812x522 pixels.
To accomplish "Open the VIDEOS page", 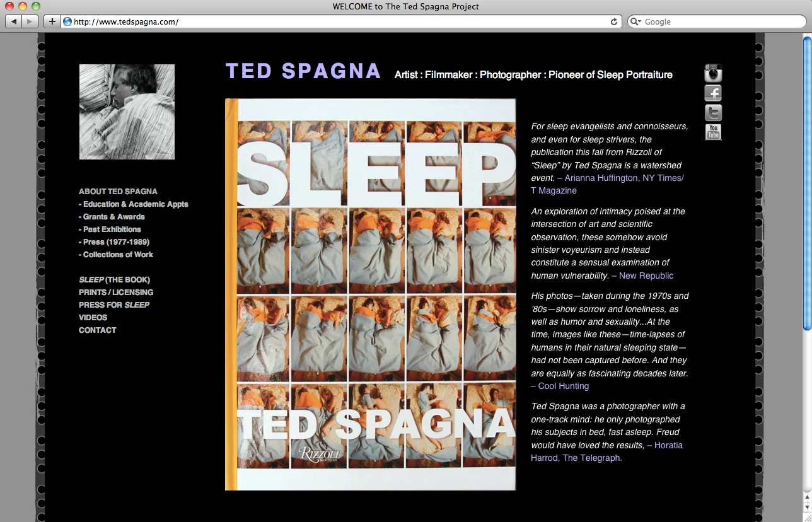I will click(93, 317).
